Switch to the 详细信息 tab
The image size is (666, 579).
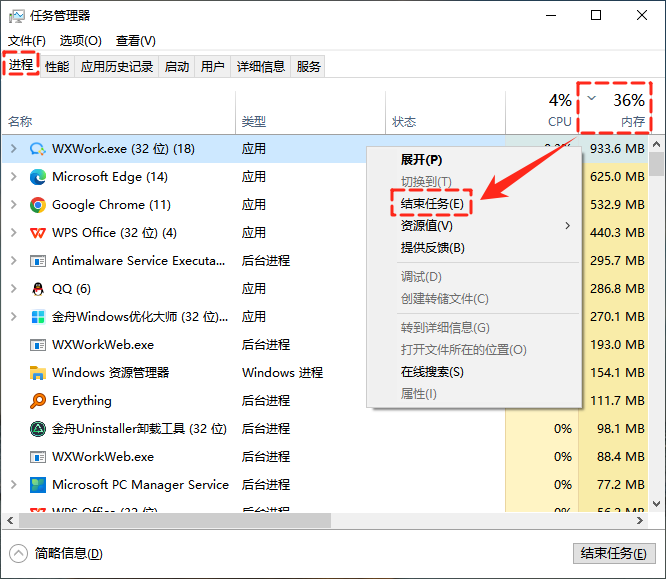tap(261, 67)
